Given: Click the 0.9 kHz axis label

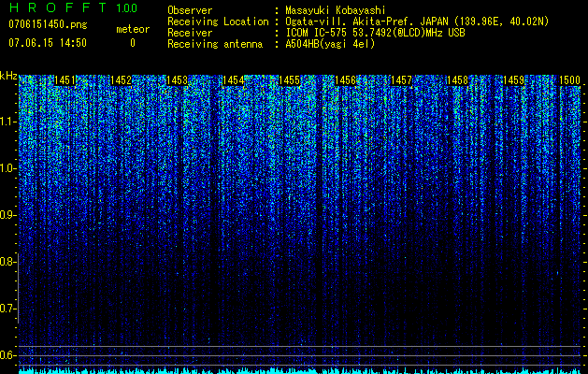Looking at the screenshot, I should click(x=7, y=215).
